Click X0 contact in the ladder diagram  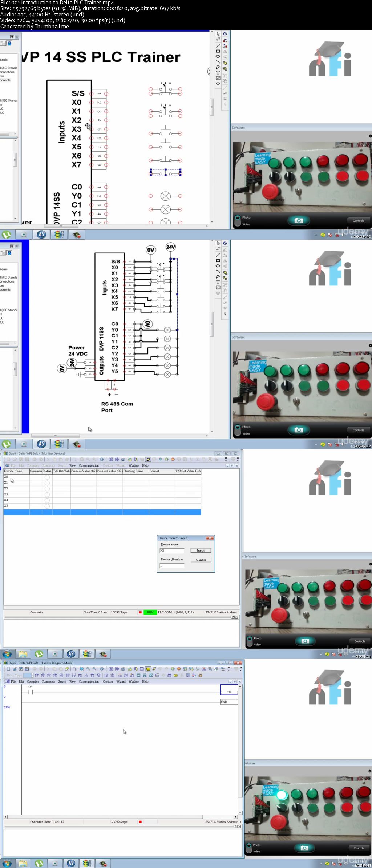tap(30, 692)
